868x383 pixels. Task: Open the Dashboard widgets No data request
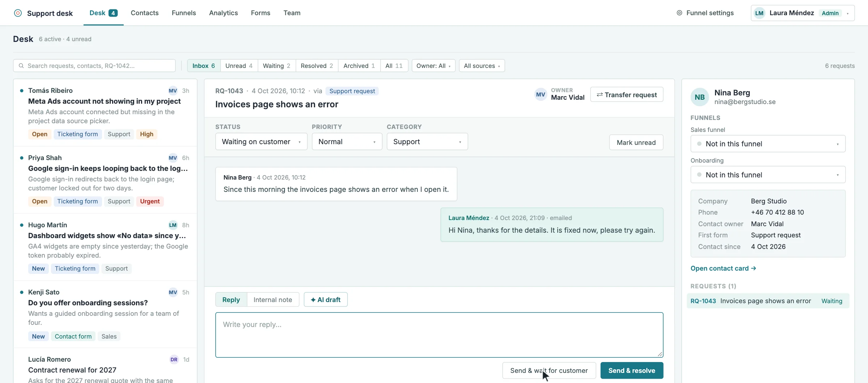(x=105, y=247)
